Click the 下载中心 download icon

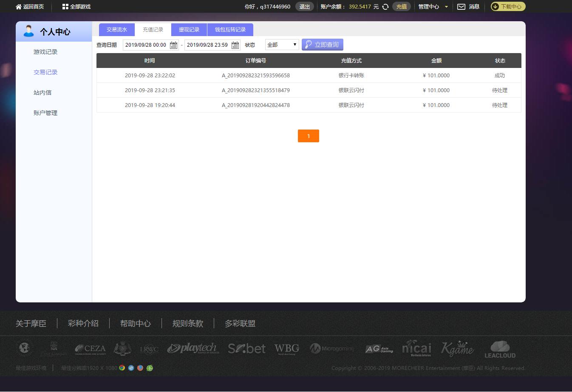point(495,6)
